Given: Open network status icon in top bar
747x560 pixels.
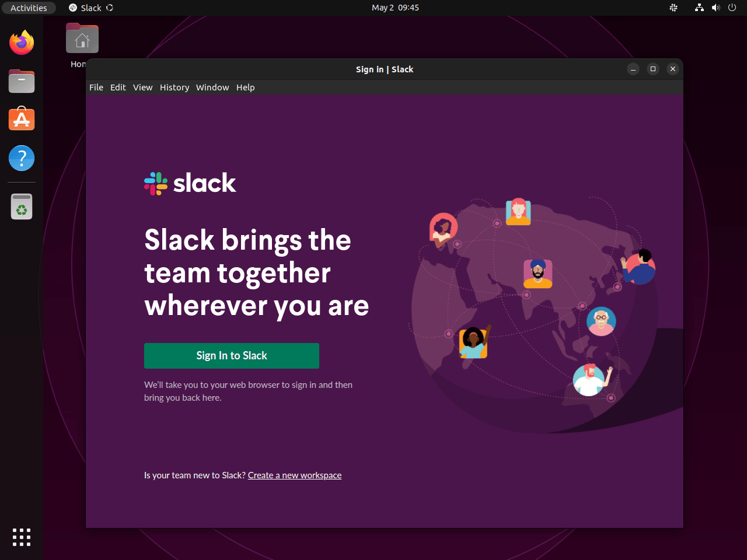Looking at the screenshot, I should coord(699,8).
